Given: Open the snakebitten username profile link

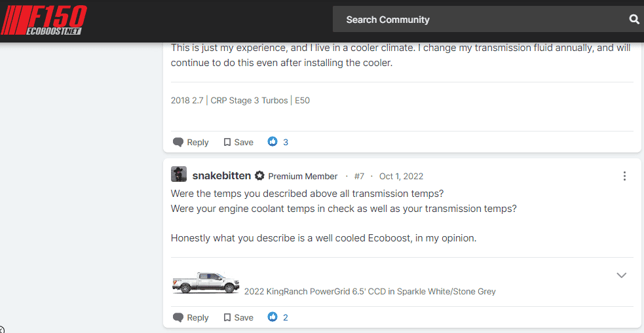Looking at the screenshot, I should click(221, 176).
